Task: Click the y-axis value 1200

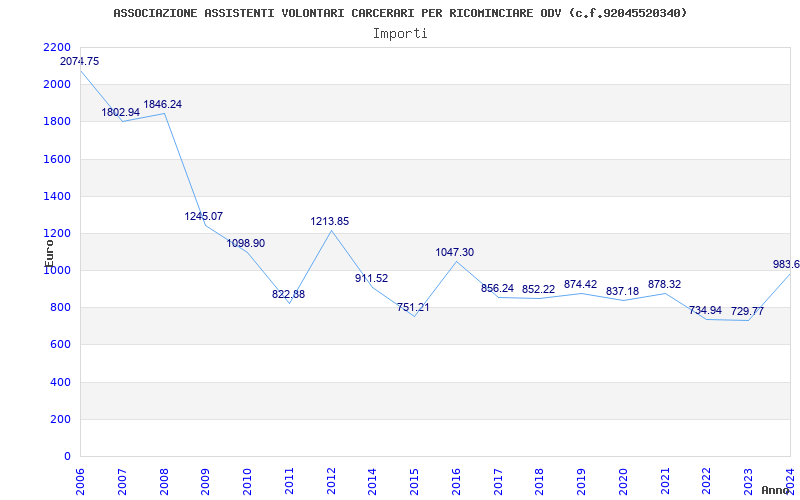Action: (x=57, y=234)
